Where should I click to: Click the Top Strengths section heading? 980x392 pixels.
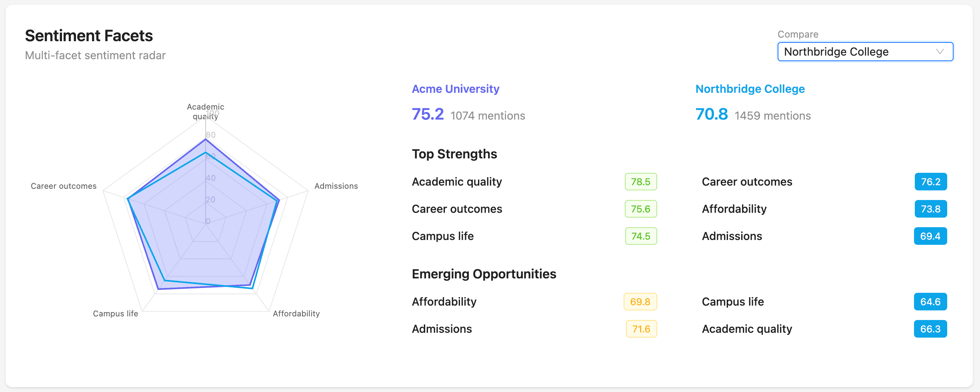coord(454,154)
